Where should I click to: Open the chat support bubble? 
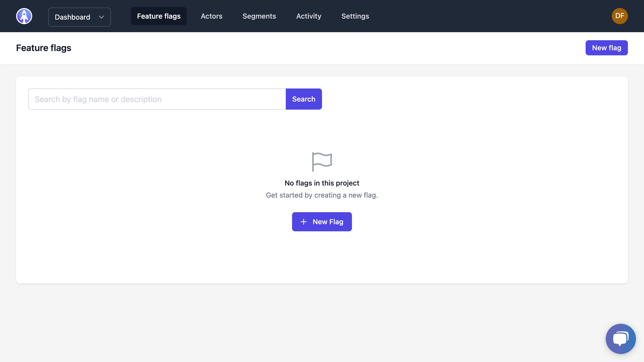[x=621, y=339]
